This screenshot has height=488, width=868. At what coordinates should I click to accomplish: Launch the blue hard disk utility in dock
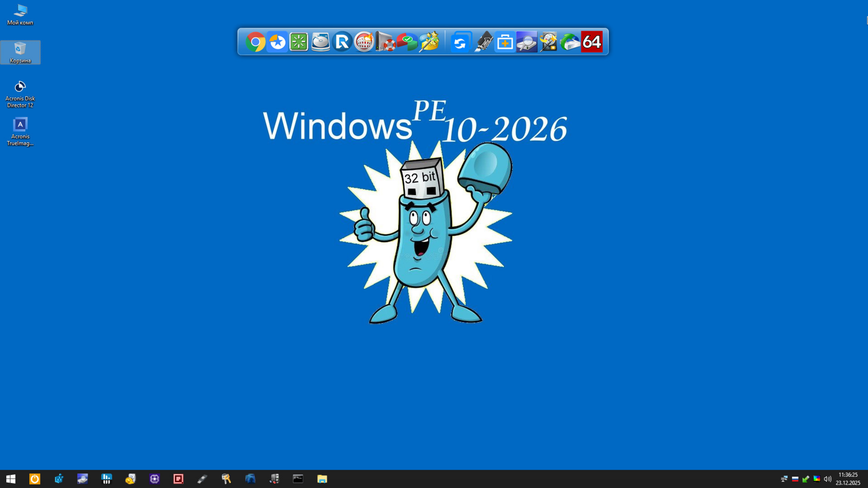[321, 42]
